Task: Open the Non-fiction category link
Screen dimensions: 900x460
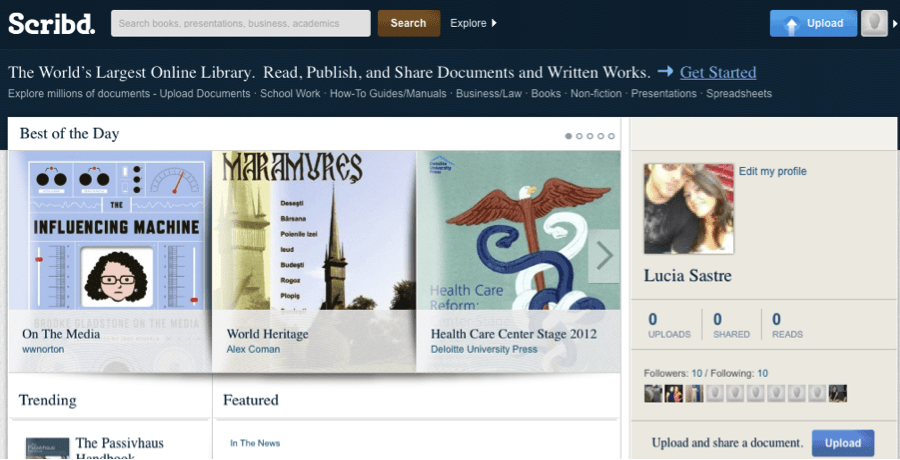Action: 596,94
